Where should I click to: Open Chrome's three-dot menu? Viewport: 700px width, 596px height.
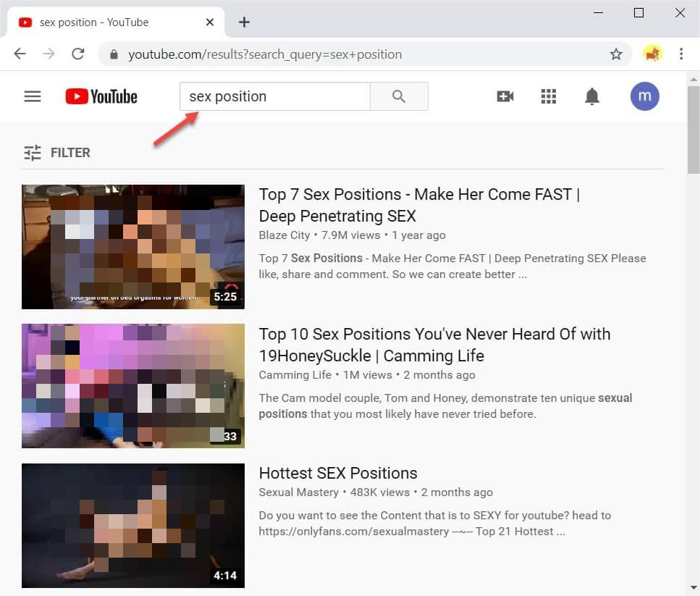pos(681,54)
